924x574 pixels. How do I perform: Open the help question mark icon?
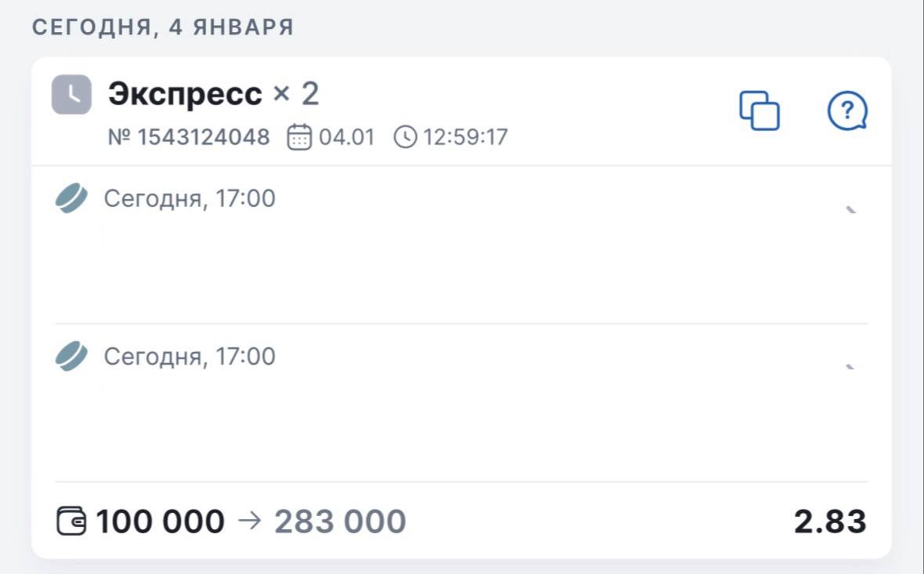point(847,111)
